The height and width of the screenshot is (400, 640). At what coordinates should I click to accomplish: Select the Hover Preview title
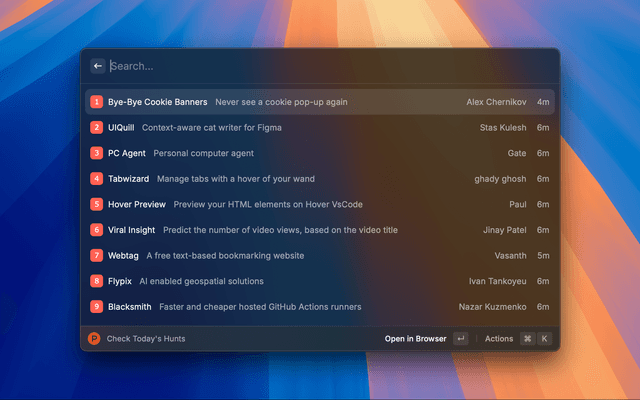coord(137,204)
